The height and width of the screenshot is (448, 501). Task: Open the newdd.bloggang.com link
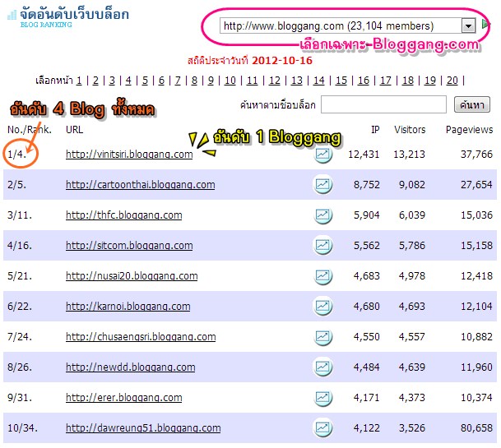pos(131,367)
